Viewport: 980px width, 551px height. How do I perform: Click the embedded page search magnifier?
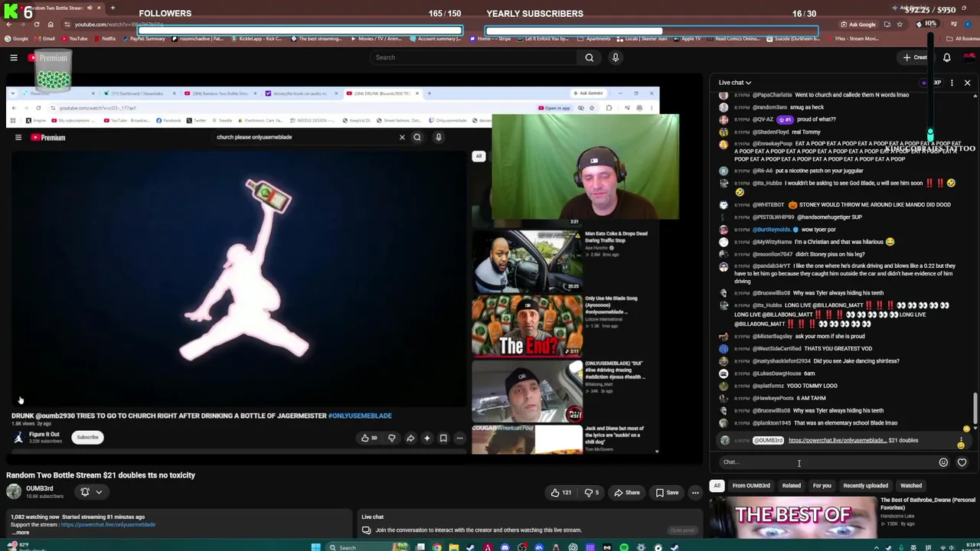[417, 138]
